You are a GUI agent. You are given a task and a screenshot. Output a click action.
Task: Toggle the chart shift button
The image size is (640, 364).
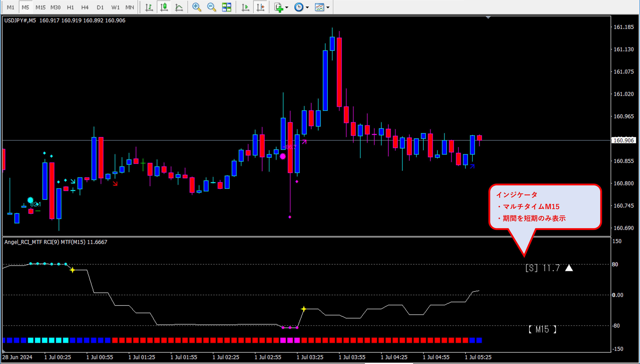(x=260, y=7)
